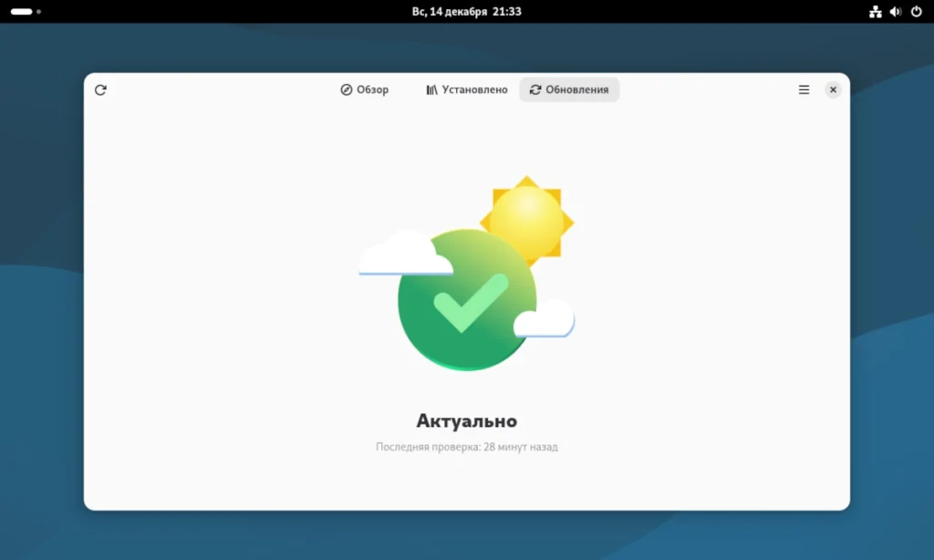Switch to the Установлено tab
This screenshot has width=934, height=560.
tap(466, 90)
